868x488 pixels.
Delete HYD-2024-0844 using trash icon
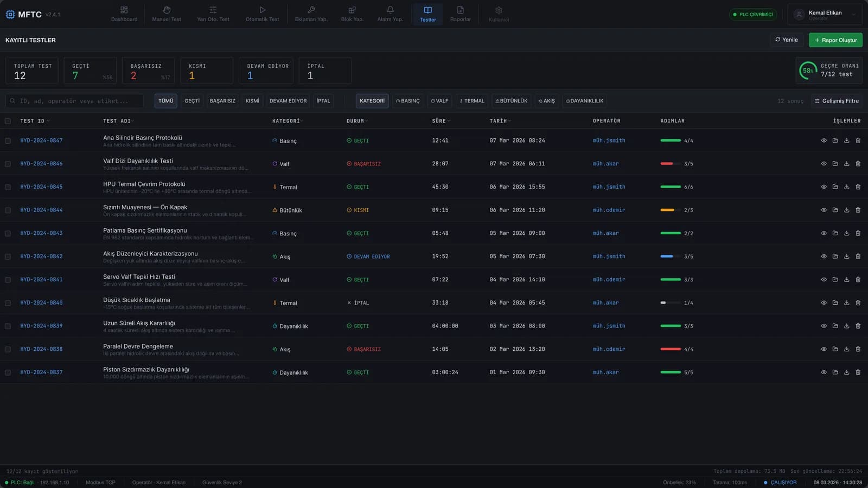click(858, 210)
